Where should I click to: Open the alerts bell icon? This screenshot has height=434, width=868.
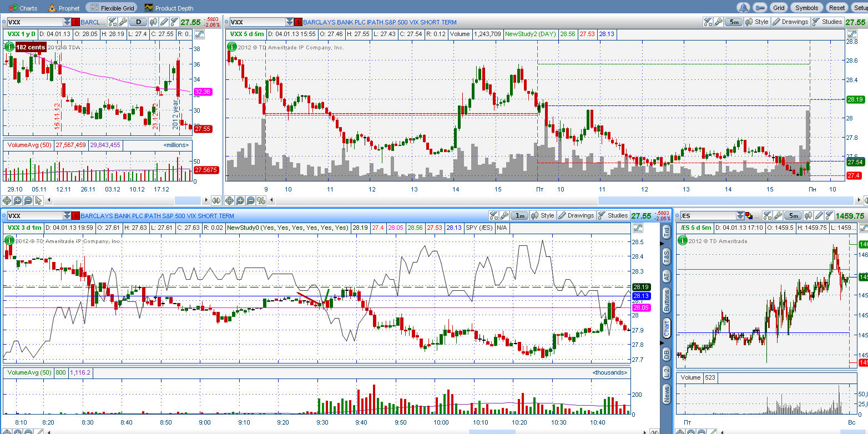click(x=744, y=8)
